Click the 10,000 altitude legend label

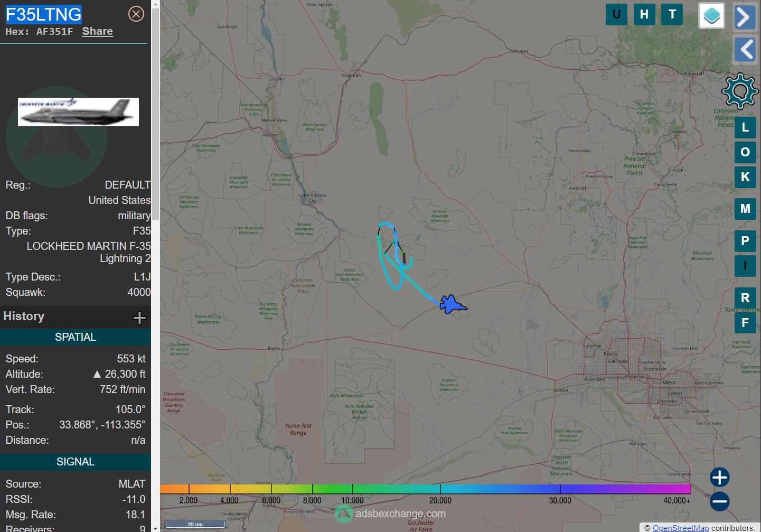tap(352, 500)
